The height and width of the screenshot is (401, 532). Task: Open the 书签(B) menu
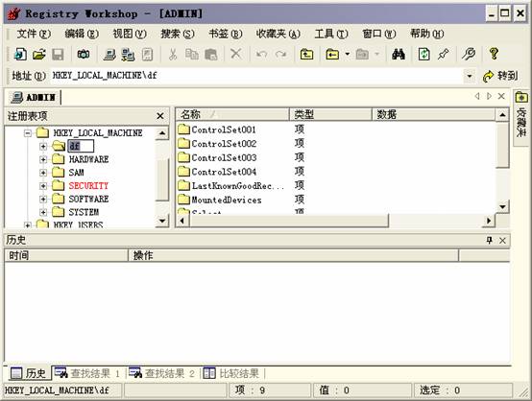click(x=226, y=34)
